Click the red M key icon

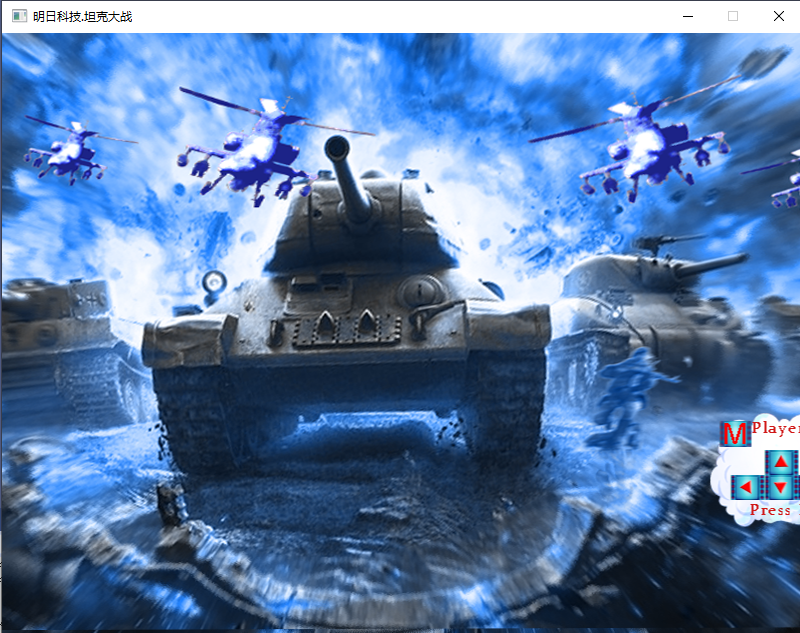(x=735, y=434)
